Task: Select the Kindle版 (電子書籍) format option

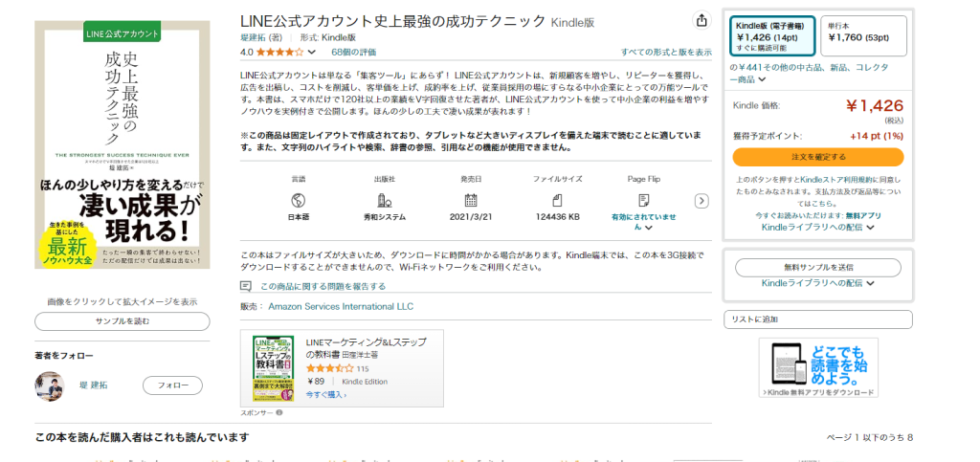Action: (771, 36)
